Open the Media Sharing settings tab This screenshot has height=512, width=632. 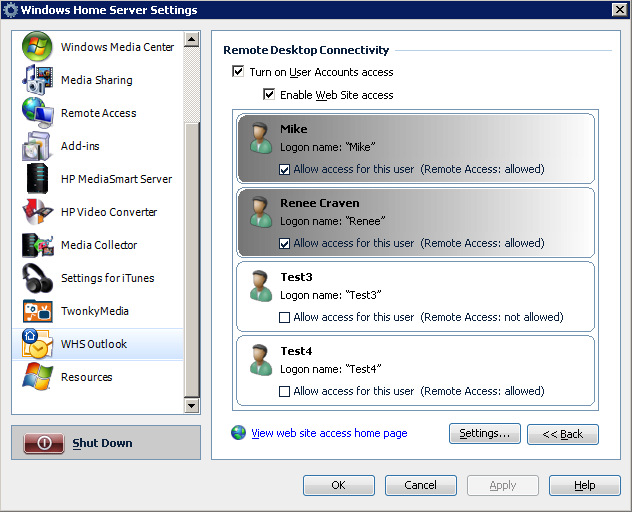tap(97, 80)
